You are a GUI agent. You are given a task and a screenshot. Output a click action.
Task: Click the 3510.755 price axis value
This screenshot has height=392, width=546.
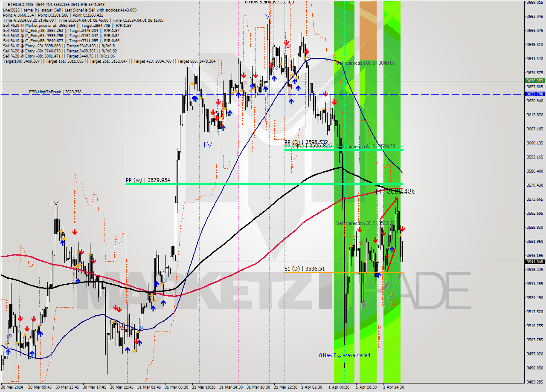pyautogui.click(x=534, y=326)
